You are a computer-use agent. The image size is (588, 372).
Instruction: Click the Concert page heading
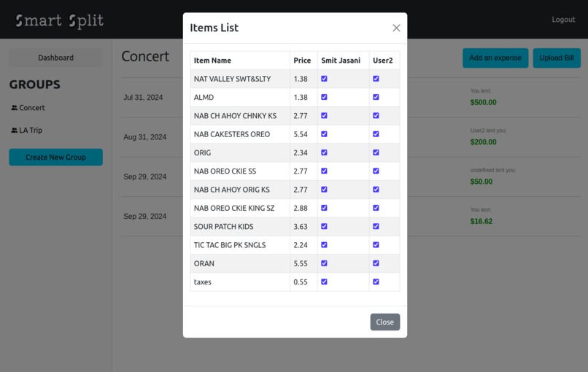point(145,56)
